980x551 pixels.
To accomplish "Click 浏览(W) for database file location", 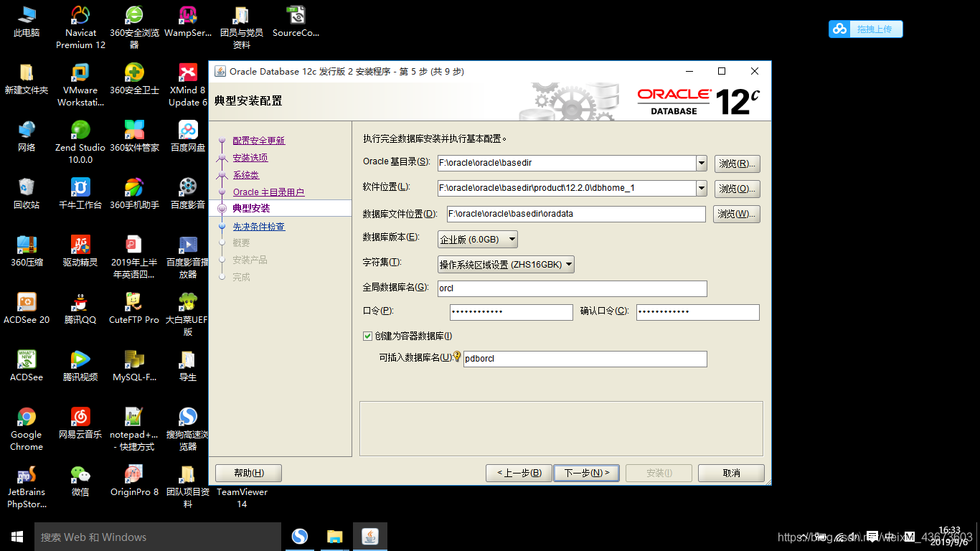I will coord(737,214).
